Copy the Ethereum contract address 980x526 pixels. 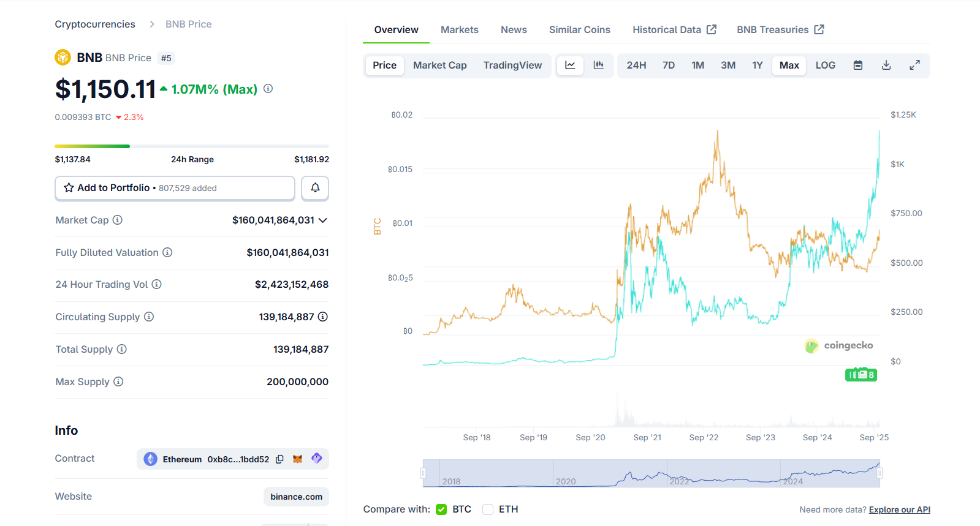280,459
